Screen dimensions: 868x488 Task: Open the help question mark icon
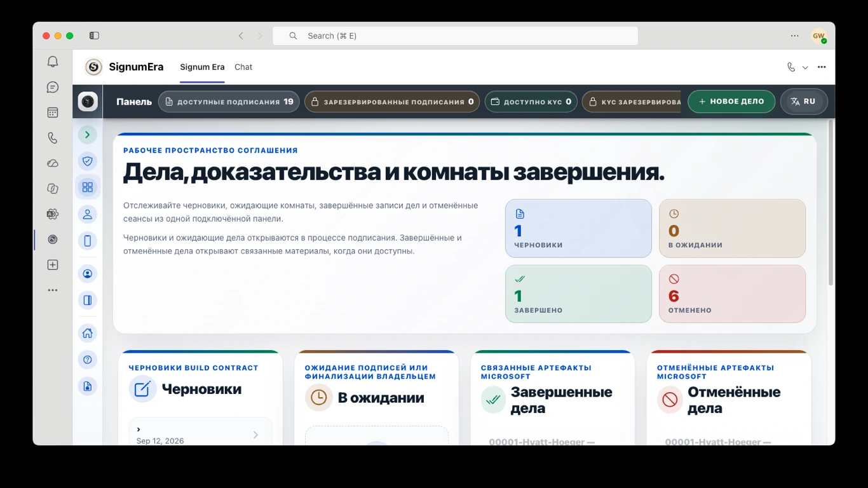(x=88, y=360)
